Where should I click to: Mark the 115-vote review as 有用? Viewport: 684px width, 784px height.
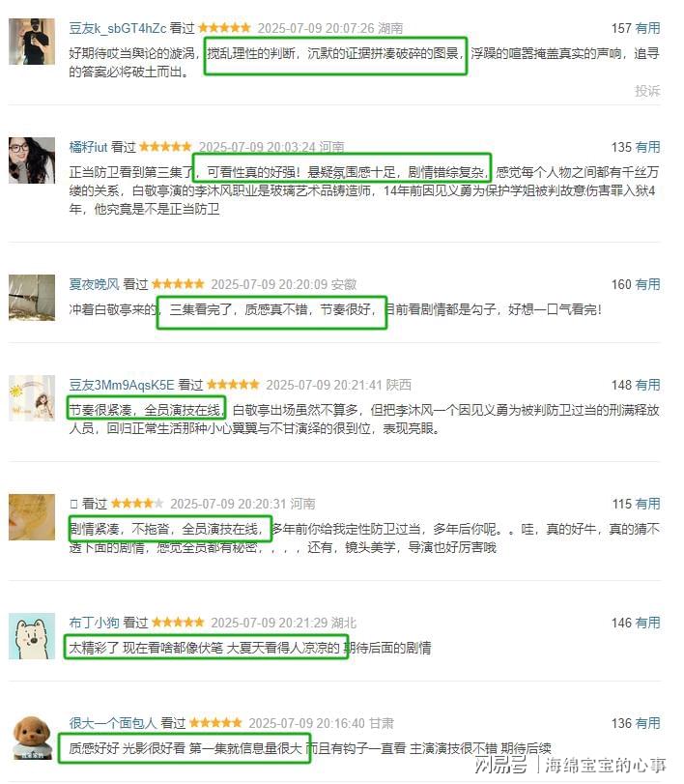click(x=648, y=504)
